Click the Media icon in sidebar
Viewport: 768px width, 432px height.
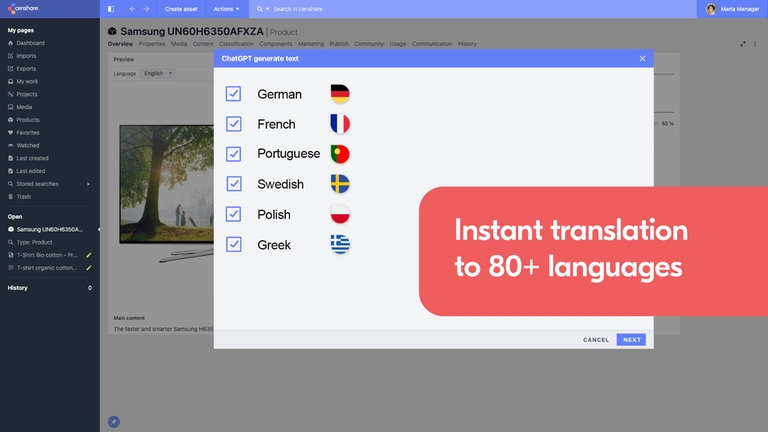[x=10, y=107]
